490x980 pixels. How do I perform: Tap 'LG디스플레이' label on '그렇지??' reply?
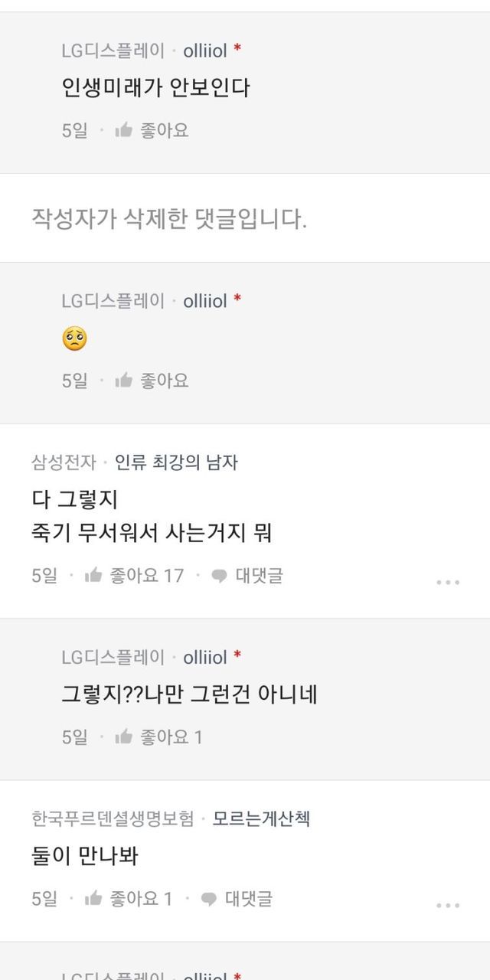113,657
